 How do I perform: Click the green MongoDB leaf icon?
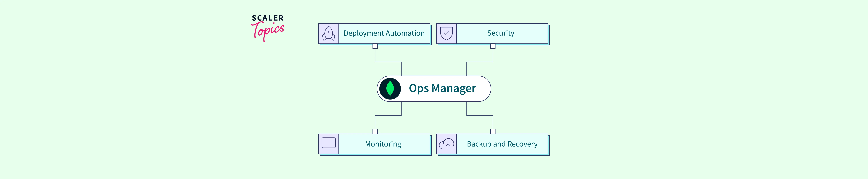tap(390, 88)
